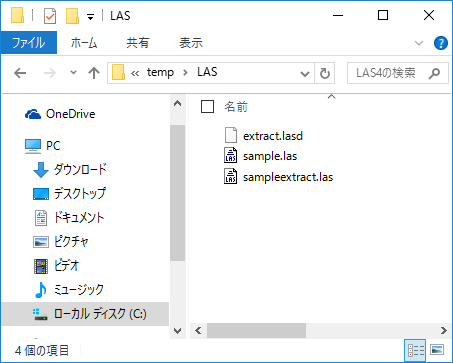Switch to the 共有 ribbon tab
Screen dimensions: 453x363
(x=137, y=43)
